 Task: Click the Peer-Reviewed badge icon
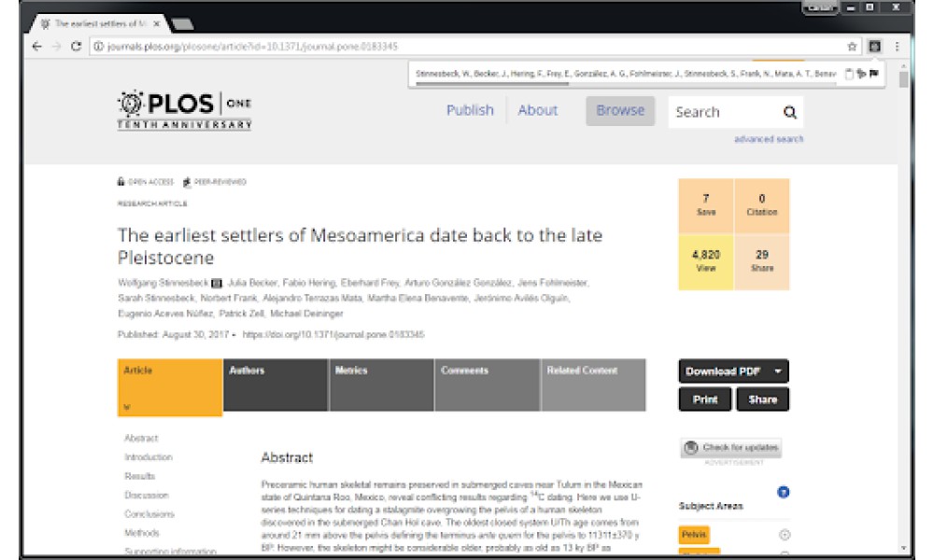(x=187, y=181)
